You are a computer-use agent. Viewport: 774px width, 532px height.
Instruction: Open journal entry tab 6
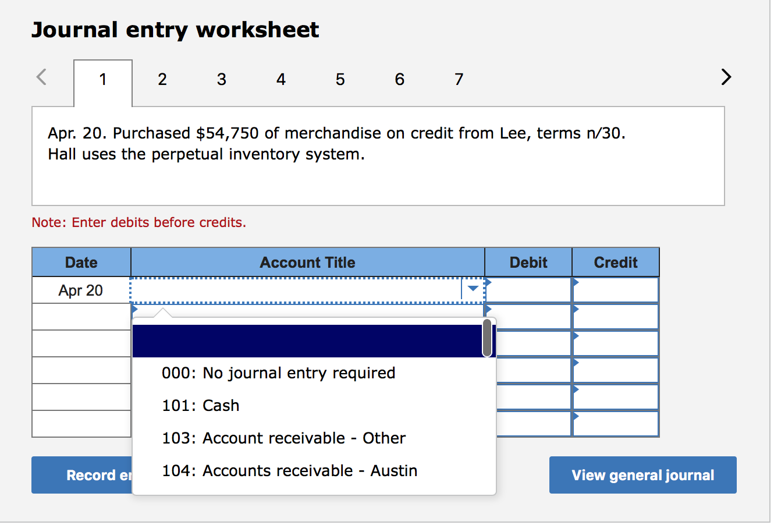tap(400, 79)
